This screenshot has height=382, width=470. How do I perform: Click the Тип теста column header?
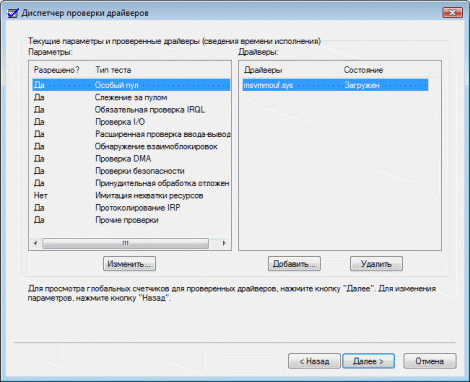(x=113, y=70)
